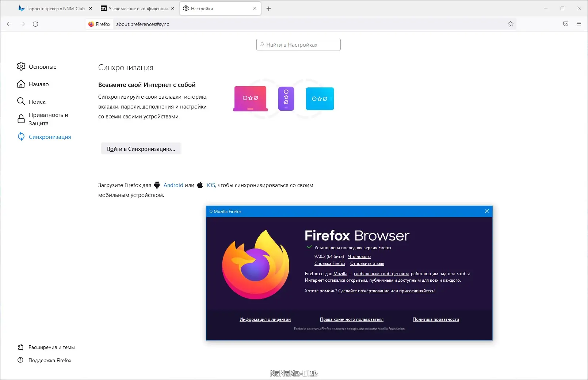Click the Apple icon next to iOS
This screenshot has height=380, width=588.
pos(199,185)
